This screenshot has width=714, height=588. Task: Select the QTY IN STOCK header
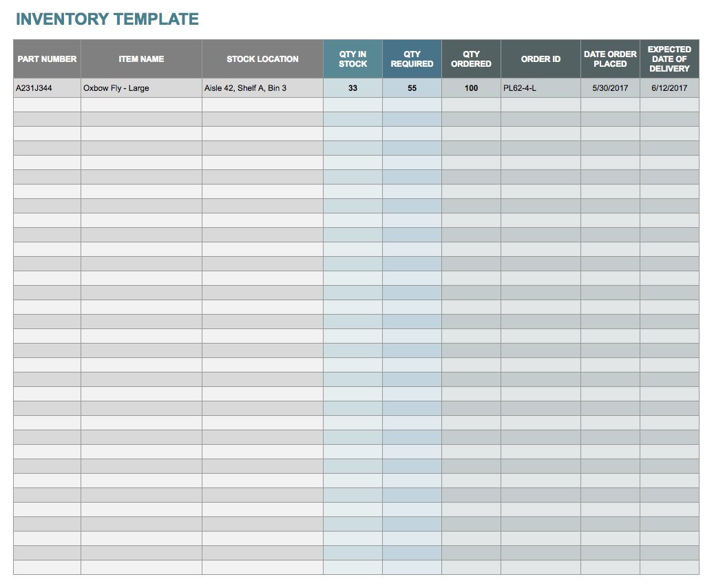(x=353, y=59)
